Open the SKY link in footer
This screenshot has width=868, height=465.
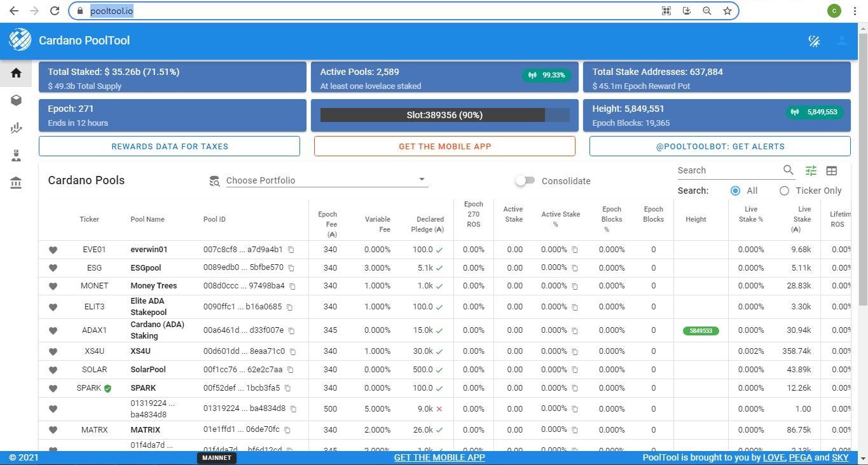[x=840, y=457]
